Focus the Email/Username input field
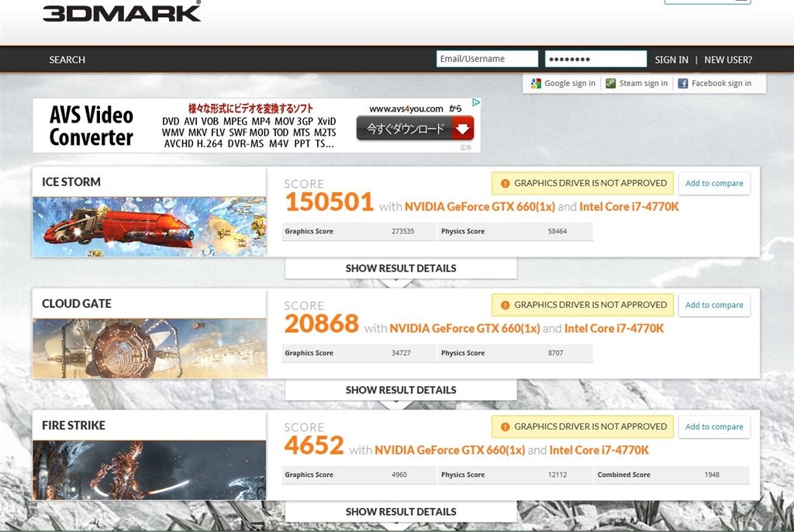Image resolution: width=794 pixels, height=532 pixels. pyautogui.click(x=487, y=59)
